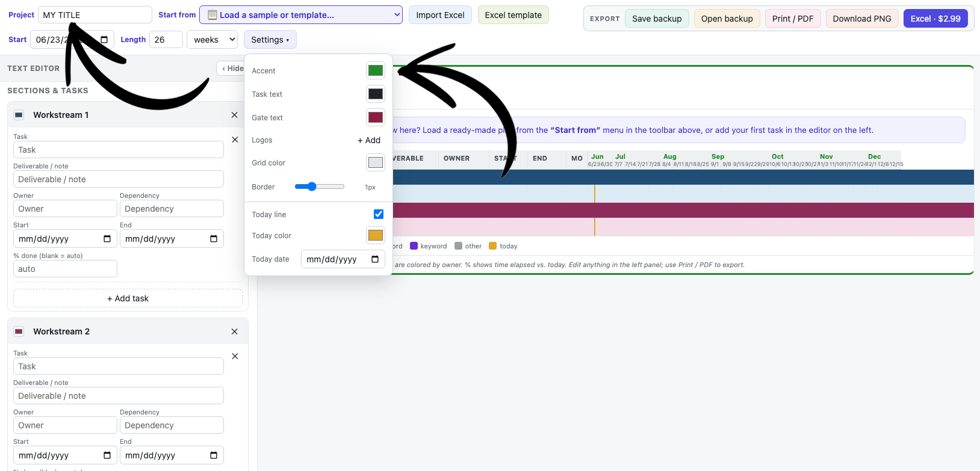Click Workstream 1 % done auto field
The height and width of the screenshot is (471, 980).
pyautogui.click(x=65, y=269)
